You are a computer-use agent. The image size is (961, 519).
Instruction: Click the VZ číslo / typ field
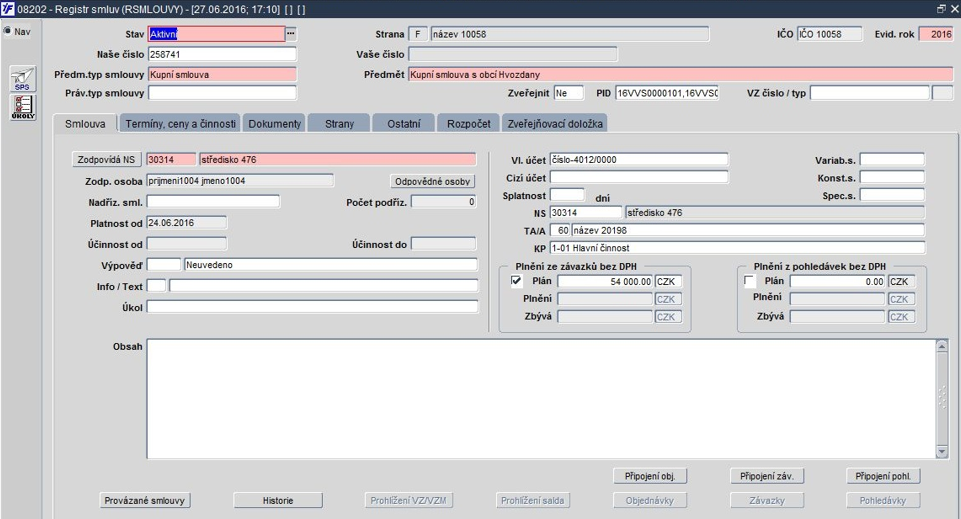tap(869, 93)
